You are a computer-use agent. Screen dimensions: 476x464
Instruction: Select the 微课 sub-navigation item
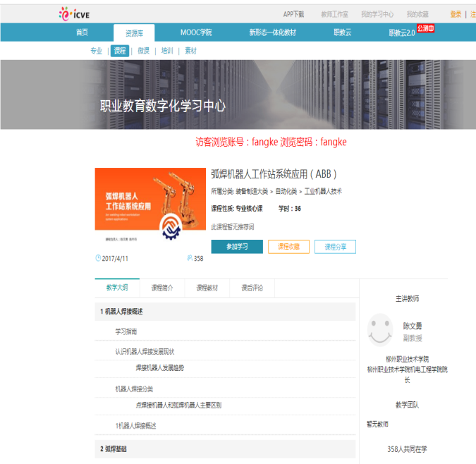coord(143,51)
